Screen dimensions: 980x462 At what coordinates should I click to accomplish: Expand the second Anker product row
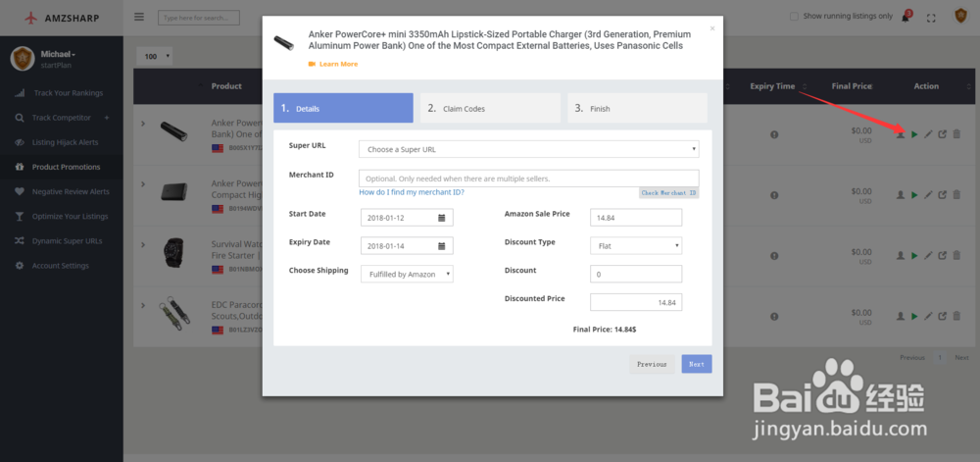[143, 183]
